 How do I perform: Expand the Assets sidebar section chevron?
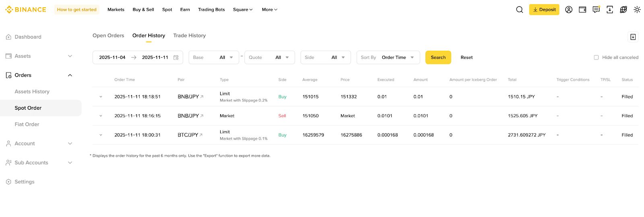[x=70, y=56]
